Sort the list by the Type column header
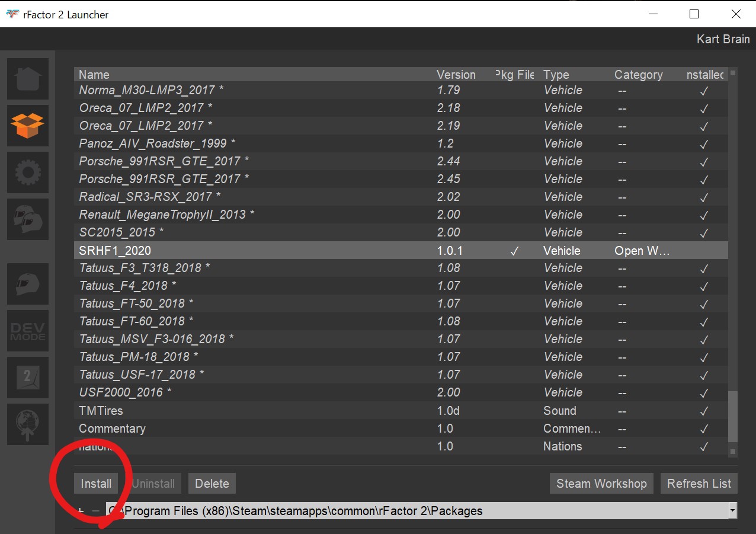Viewport: 756px width, 534px height. click(x=556, y=75)
